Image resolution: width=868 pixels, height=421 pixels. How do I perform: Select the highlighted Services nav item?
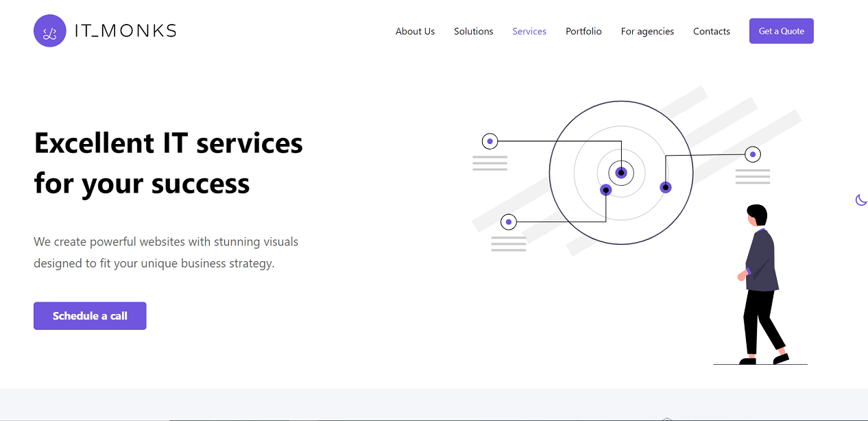tap(529, 31)
